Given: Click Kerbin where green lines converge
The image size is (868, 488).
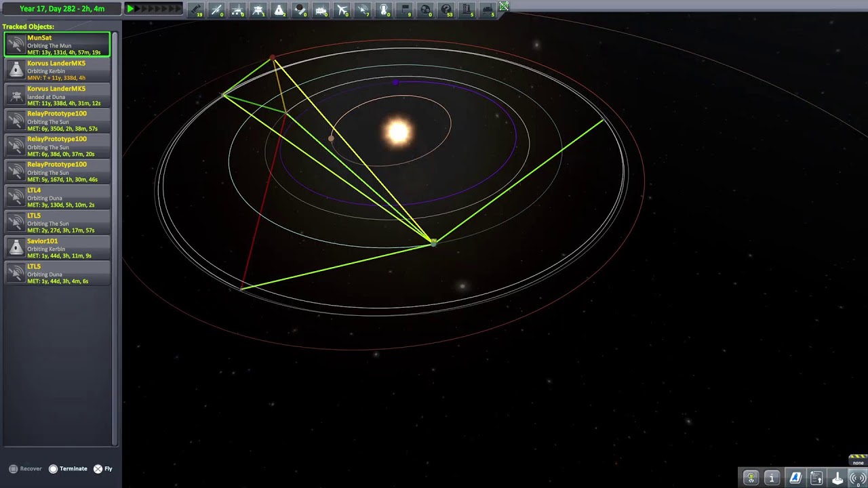Looking at the screenshot, I should click(433, 242).
